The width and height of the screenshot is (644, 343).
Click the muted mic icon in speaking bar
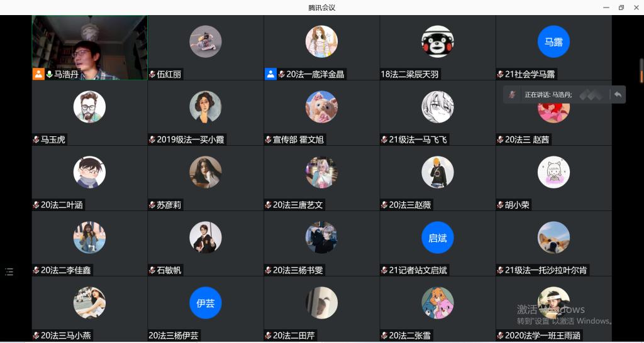click(512, 95)
